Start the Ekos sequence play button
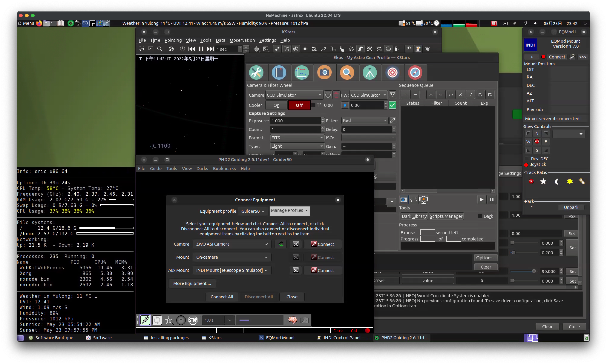Viewport: 607px width, 364px height. click(x=482, y=200)
